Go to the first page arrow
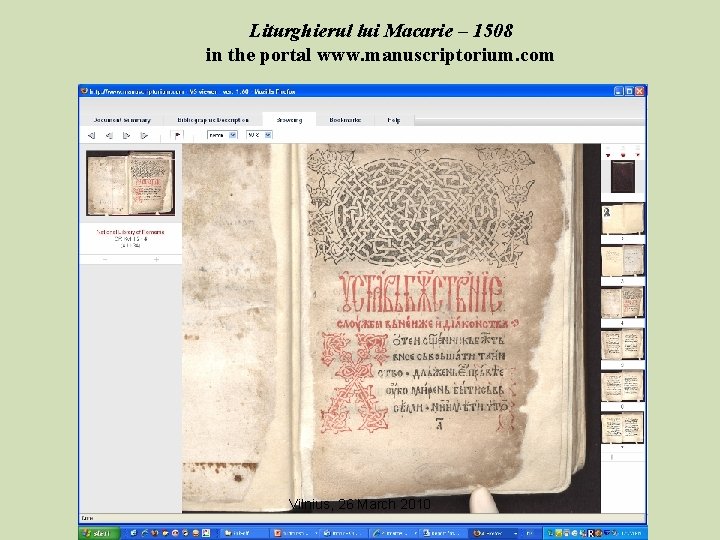This screenshot has width=720, height=540. (91, 135)
